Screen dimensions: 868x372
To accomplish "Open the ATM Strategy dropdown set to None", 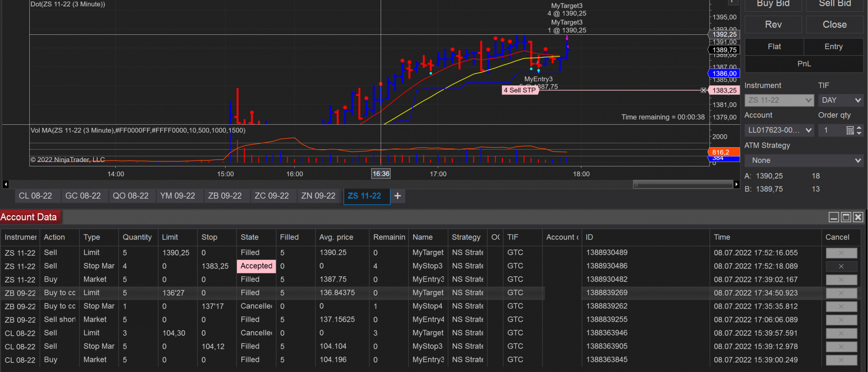I will (x=804, y=160).
